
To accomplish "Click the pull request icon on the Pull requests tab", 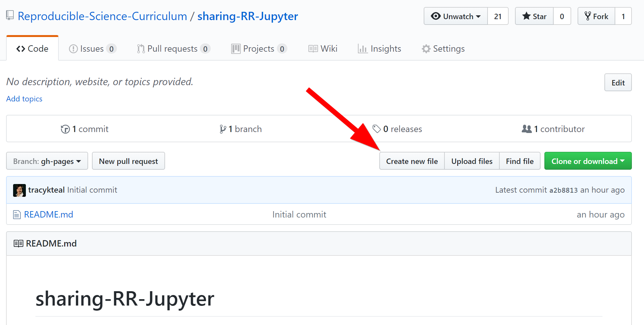I will pyautogui.click(x=141, y=49).
